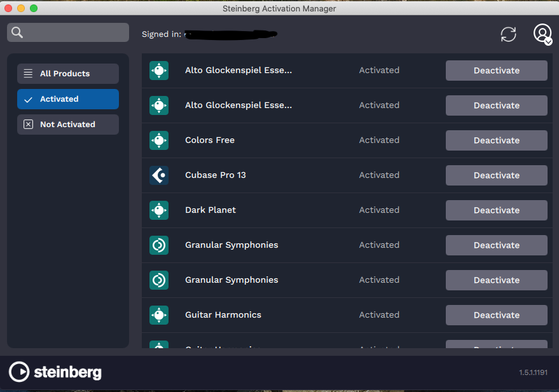The image size is (559, 392).
Task: Deactivate Dark Planet
Action: (x=496, y=210)
